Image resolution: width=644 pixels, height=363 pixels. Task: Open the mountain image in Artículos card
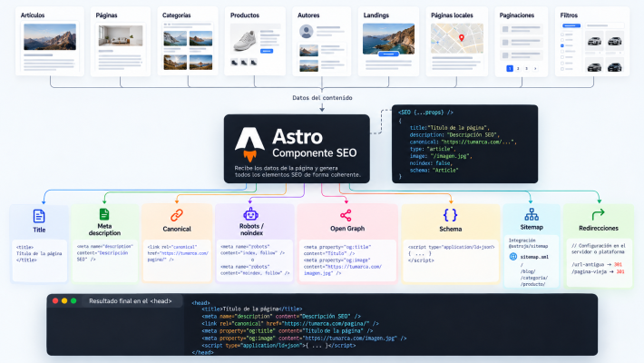pos(50,36)
